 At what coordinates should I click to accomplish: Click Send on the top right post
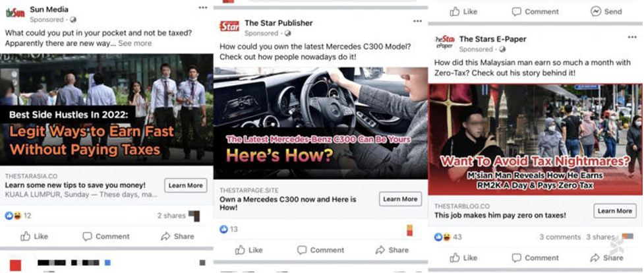click(606, 11)
